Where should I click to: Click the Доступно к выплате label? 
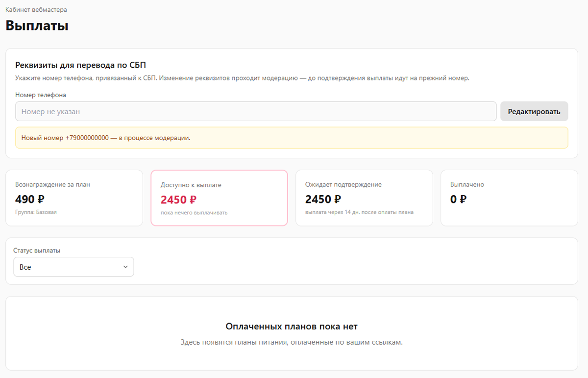(x=191, y=185)
